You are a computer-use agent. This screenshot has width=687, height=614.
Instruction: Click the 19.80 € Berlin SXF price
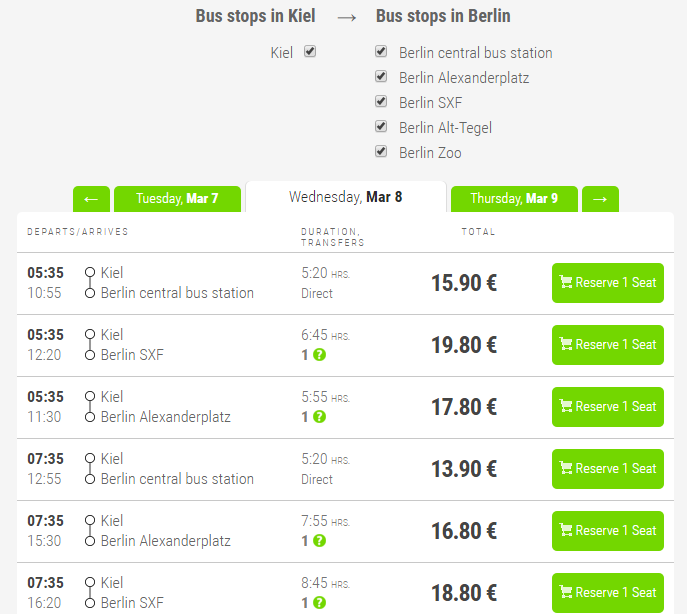464,345
